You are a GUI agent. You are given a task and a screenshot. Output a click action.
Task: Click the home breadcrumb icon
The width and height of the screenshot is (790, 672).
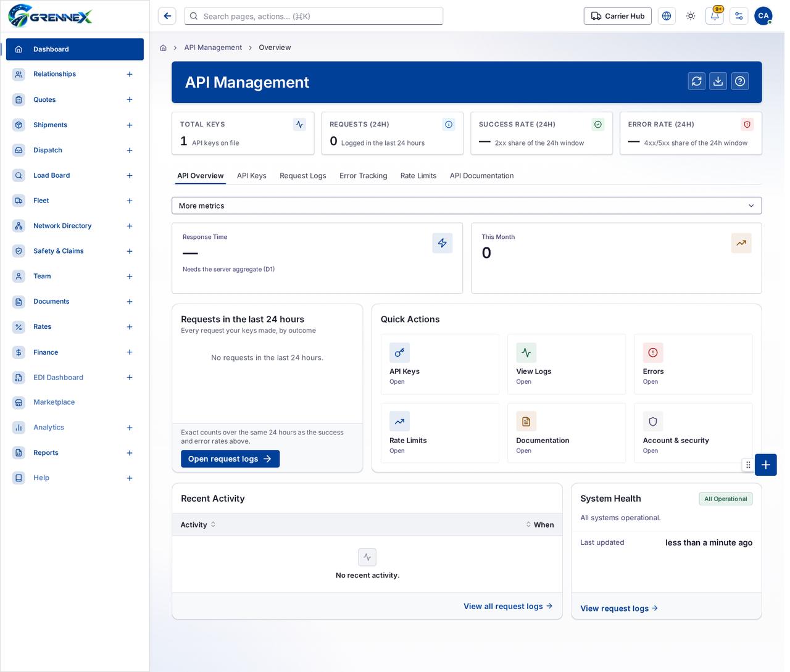[x=163, y=48]
